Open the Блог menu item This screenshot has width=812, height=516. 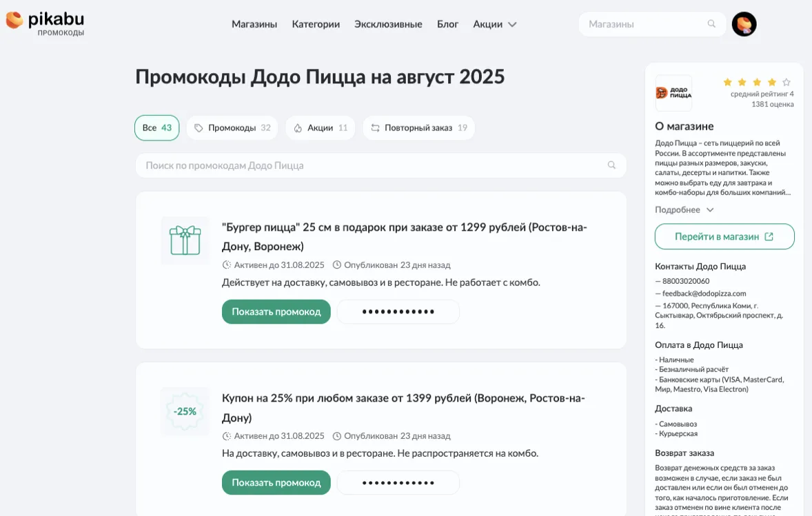[447, 24]
